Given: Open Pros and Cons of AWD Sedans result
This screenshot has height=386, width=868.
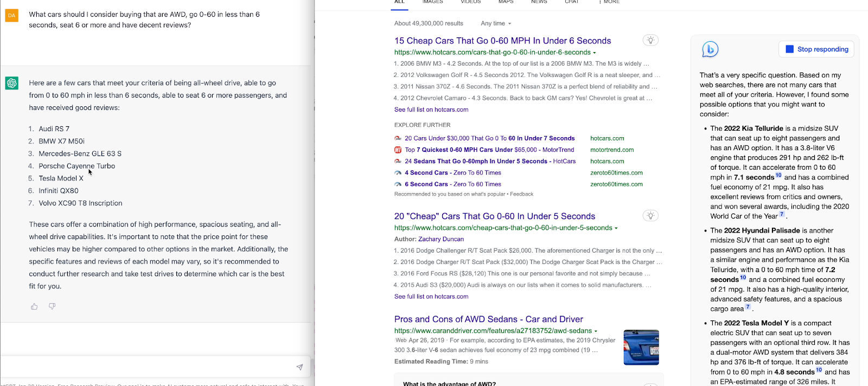Looking at the screenshot, I should click(489, 319).
